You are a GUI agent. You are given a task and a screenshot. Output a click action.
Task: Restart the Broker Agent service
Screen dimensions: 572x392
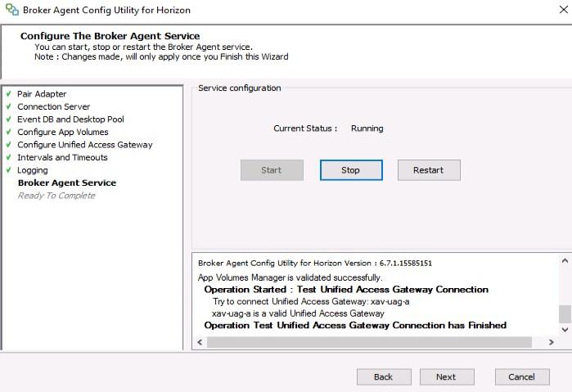429,170
